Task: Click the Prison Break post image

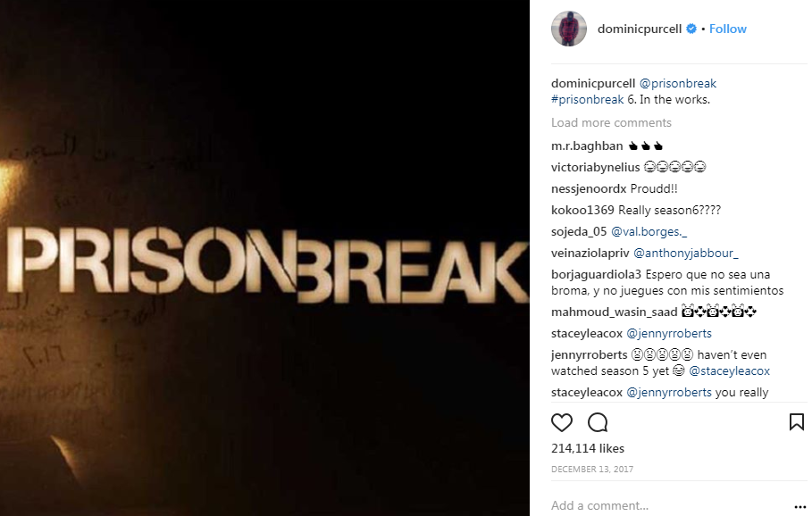Action: (264, 258)
